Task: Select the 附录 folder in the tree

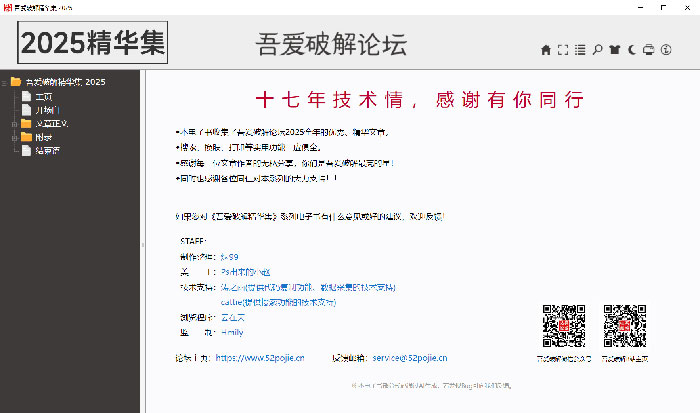Action: point(44,138)
